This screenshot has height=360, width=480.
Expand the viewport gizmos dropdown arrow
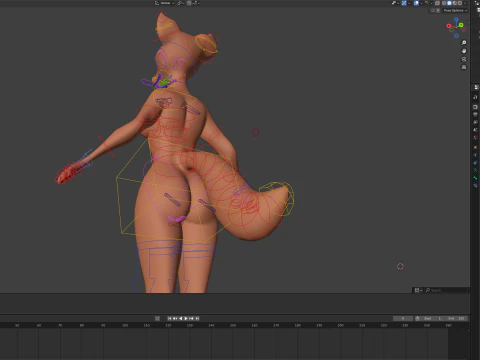tap(409, 3)
